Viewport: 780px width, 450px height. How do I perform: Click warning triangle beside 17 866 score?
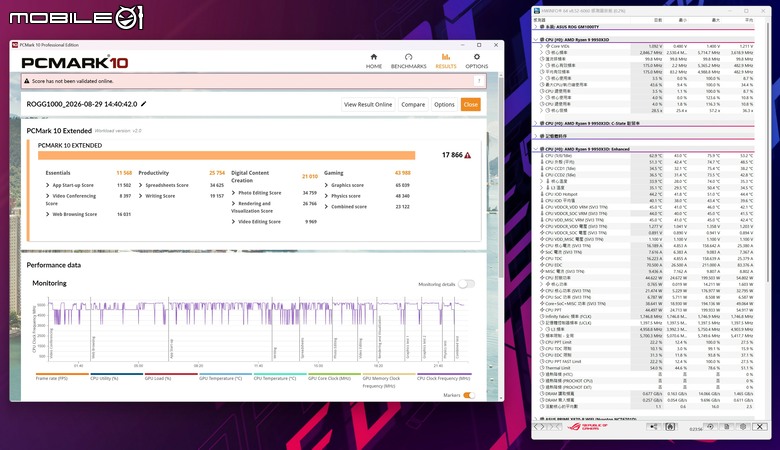[468, 155]
